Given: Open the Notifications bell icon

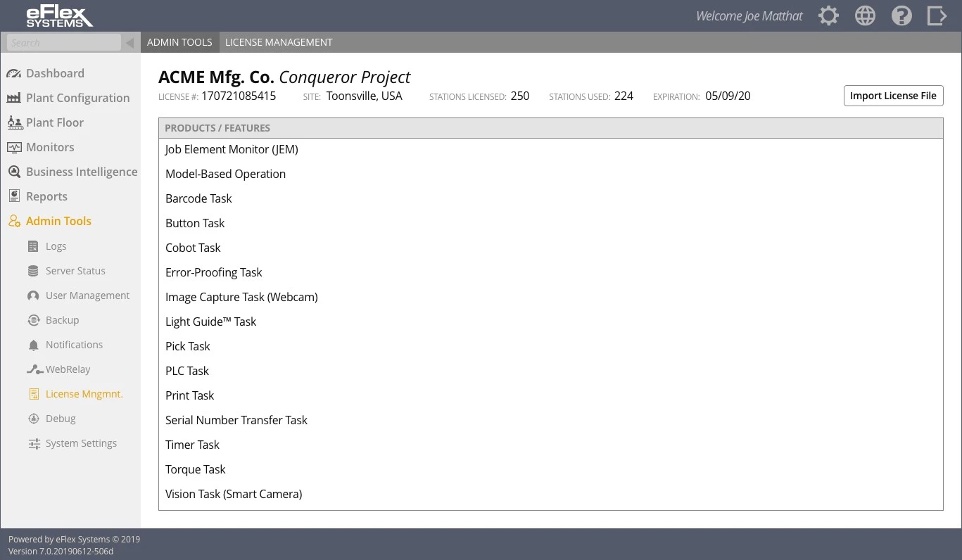Looking at the screenshot, I should point(34,345).
